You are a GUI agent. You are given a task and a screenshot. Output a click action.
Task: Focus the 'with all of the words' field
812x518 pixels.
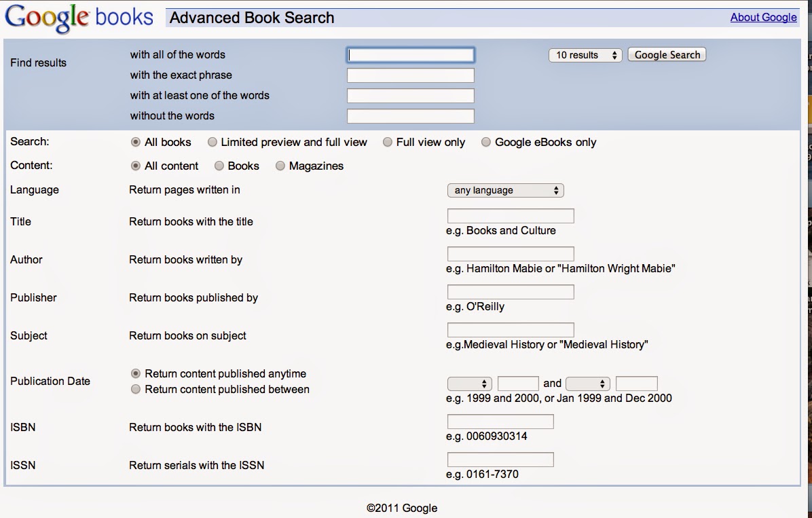tap(410, 55)
